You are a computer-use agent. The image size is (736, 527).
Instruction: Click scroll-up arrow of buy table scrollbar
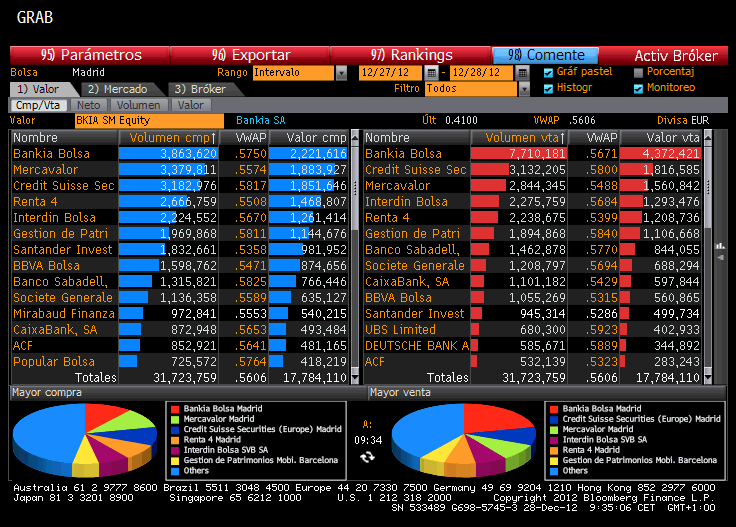click(x=355, y=137)
